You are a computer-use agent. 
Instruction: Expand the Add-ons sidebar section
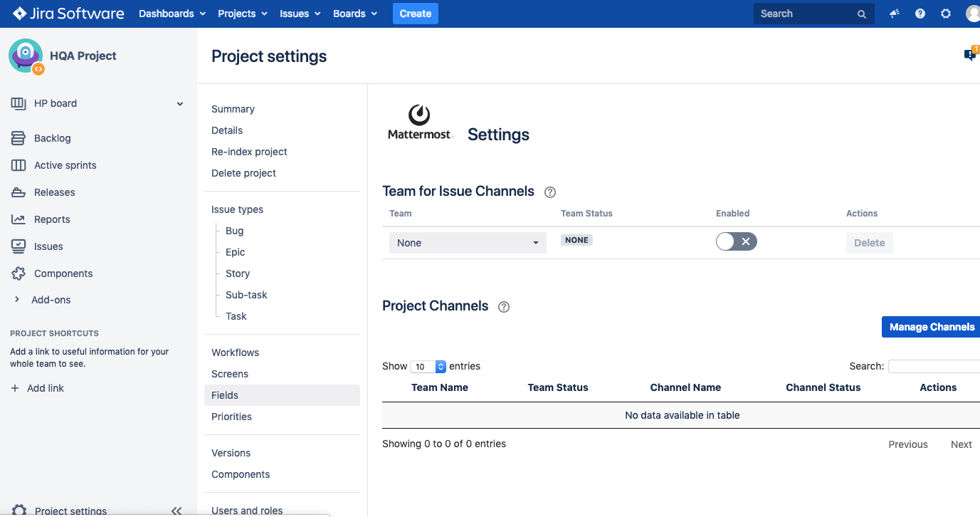17,300
